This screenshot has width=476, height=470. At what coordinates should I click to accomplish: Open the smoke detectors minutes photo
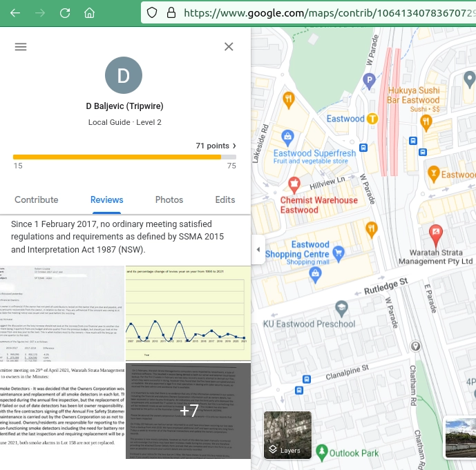coord(62,411)
